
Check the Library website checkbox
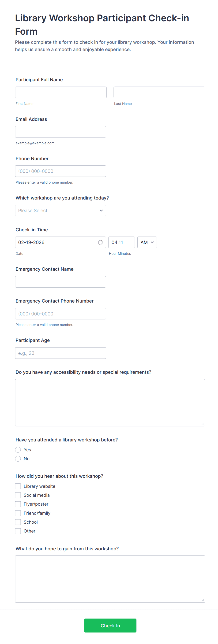tap(18, 486)
